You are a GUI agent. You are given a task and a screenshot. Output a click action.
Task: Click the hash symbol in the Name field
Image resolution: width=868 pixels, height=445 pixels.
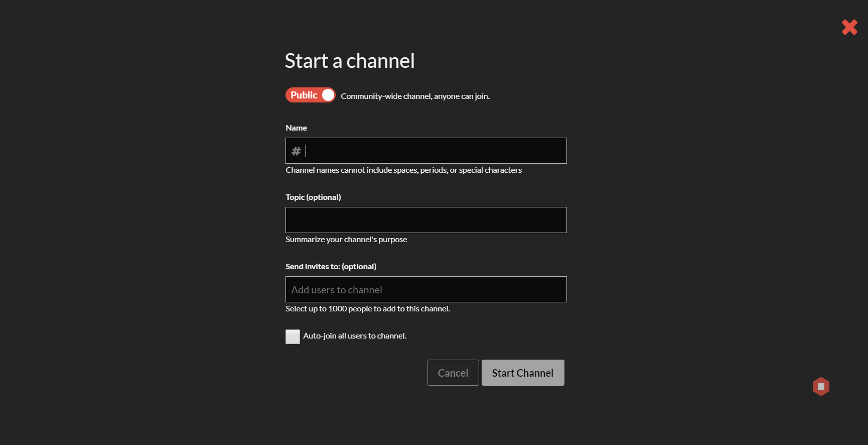pyautogui.click(x=297, y=151)
